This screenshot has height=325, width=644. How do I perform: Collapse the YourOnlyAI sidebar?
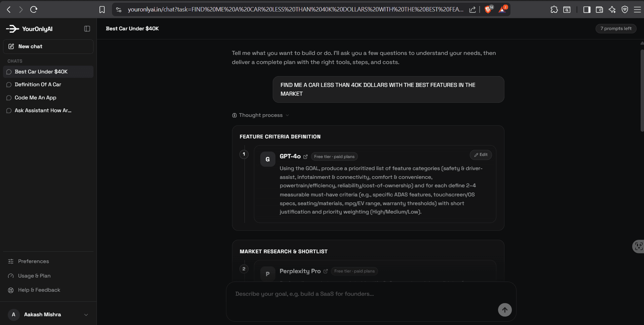(x=87, y=29)
